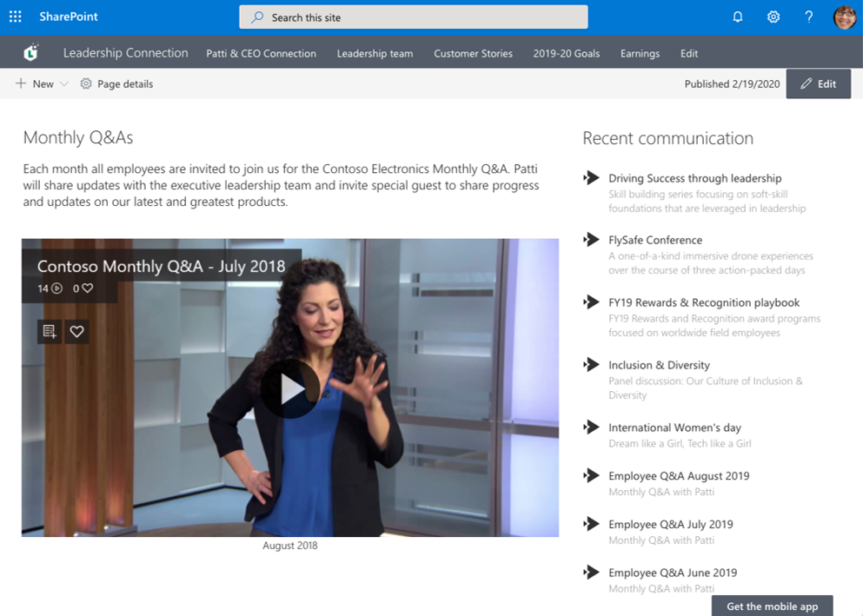Click the Contoso site logo
The width and height of the screenshot is (863, 616).
pyautogui.click(x=31, y=52)
